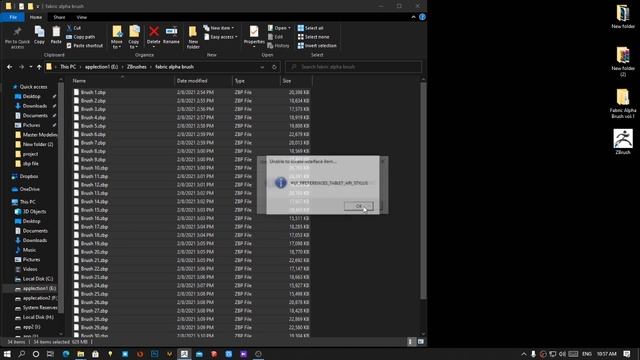The height and width of the screenshot is (360, 640).
Task: Sort by the Date modified column
Action: point(203,81)
